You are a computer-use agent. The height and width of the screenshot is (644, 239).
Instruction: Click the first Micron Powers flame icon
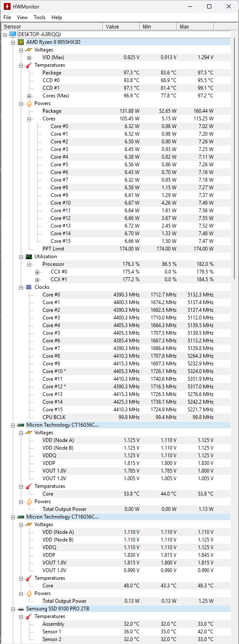29,501
